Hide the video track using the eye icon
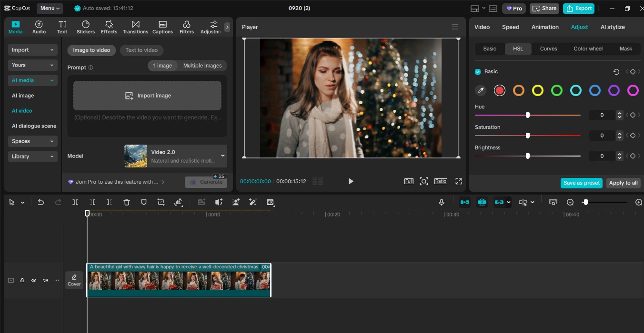The height and width of the screenshot is (333, 644). 34,280
